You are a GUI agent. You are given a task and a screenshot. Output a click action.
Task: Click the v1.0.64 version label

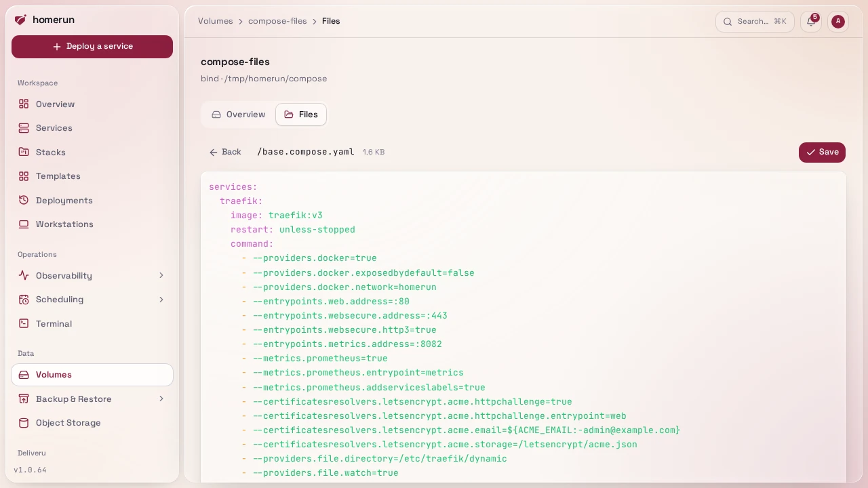coord(30,470)
